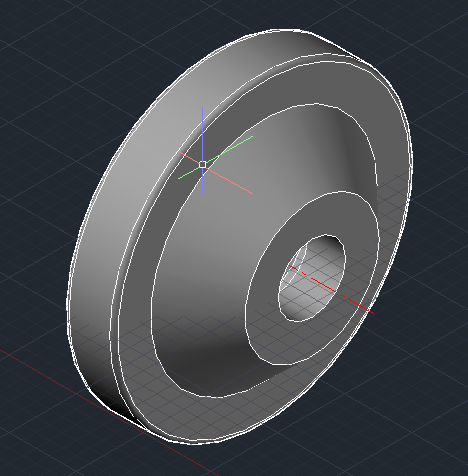
Task: Click inside the central bore hole of the solid
Action: point(312,278)
